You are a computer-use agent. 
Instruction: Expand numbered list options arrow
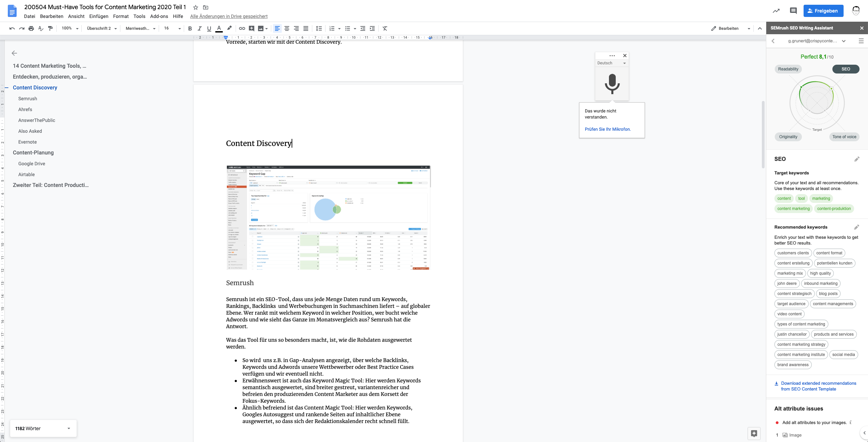tap(339, 28)
